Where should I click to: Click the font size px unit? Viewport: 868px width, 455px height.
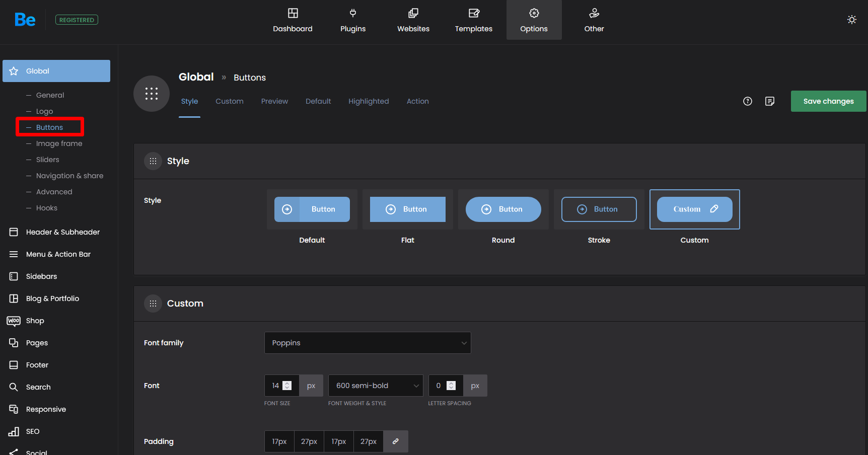tap(311, 386)
